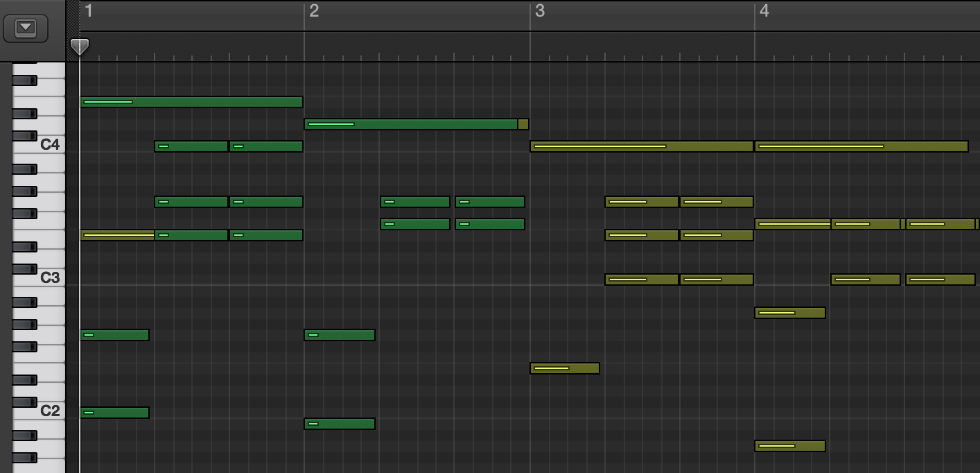Viewport: 980px width, 473px height.
Task: Click bar 3 in the ruler
Action: coord(539,11)
